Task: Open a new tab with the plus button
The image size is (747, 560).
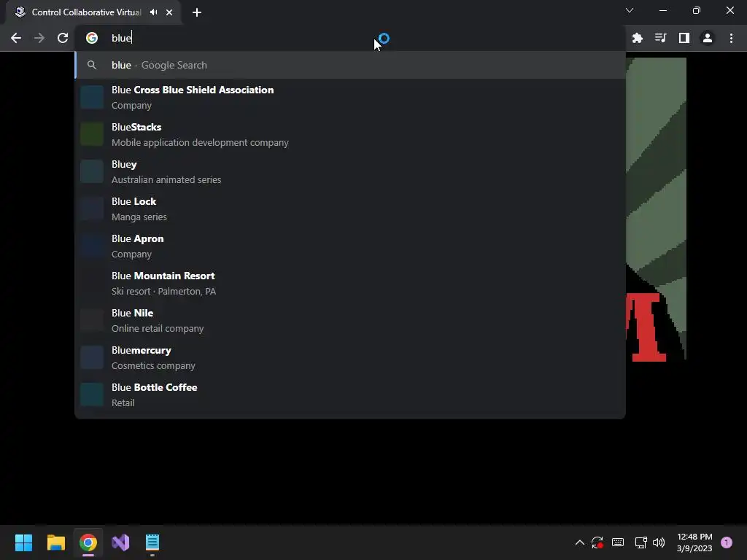Action: pyautogui.click(x=197, y=12)
